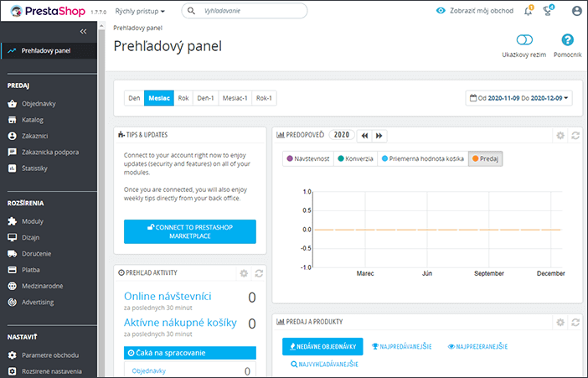Click Connect to PrestaShop Marketplace button

pos(190,231)
